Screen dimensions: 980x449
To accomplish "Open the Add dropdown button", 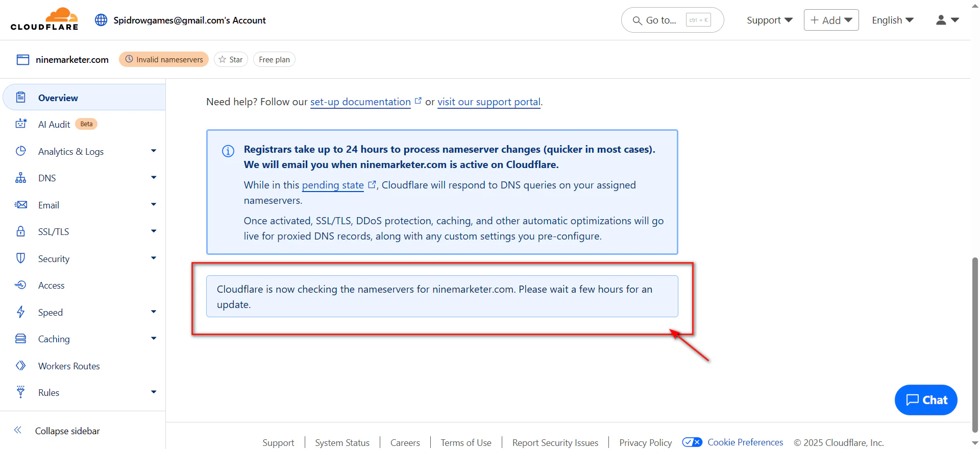I will (x=831, y=20).
